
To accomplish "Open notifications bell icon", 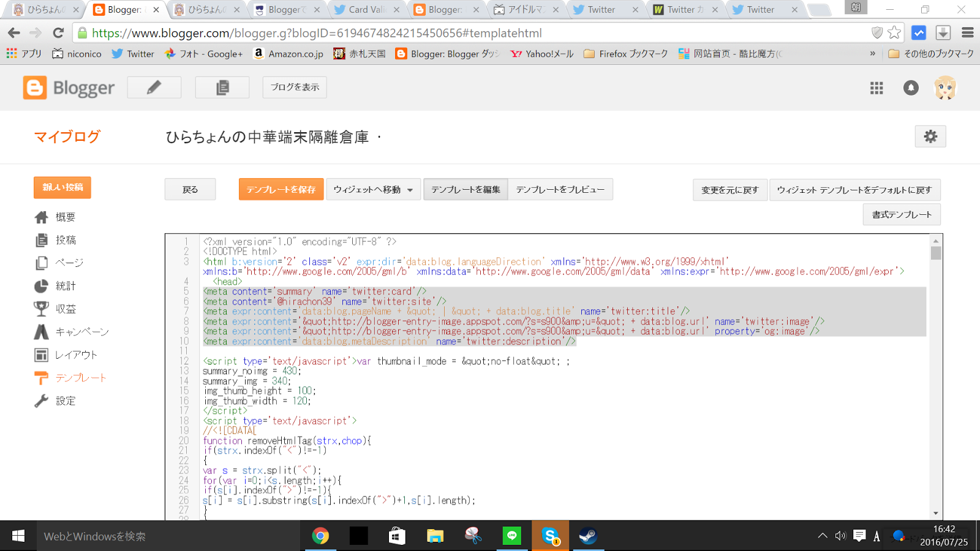I will click(911, 88).
